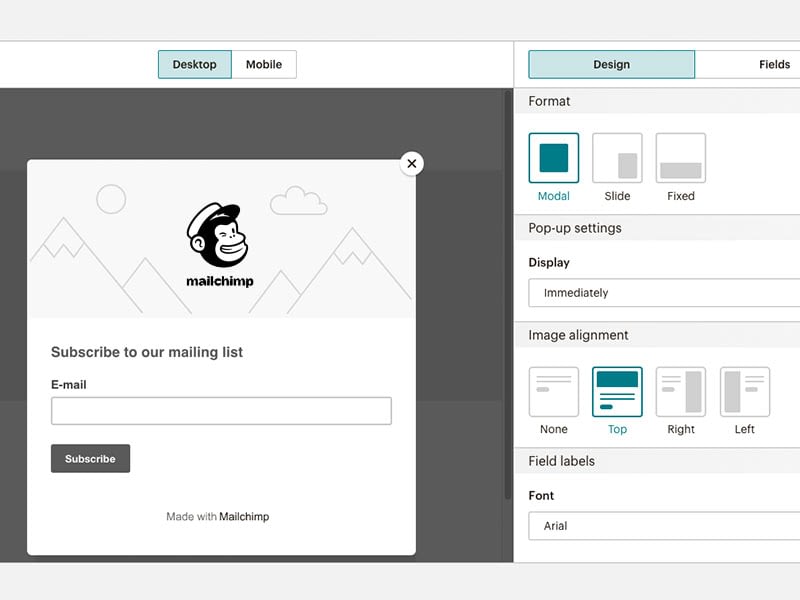Set image alignment to Top
The height and width of the screenshot is (600, 800).
click(617, 391)
